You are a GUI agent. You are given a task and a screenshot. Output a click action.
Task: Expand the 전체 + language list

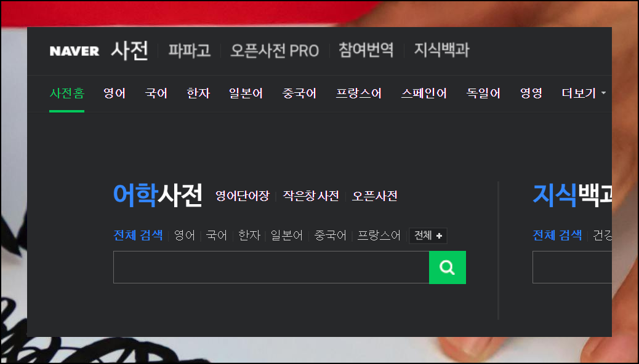(x=428, y=235)
